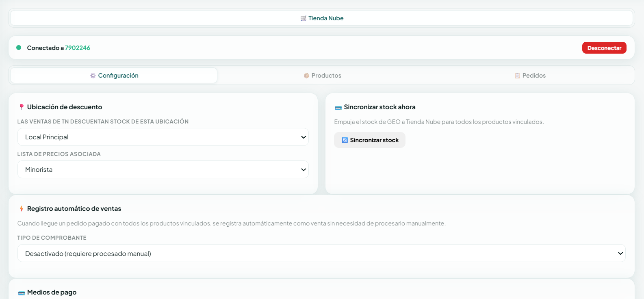The image size is (644, 299).
Task: Switch to the Productos tab
Action: coord(322,76)
